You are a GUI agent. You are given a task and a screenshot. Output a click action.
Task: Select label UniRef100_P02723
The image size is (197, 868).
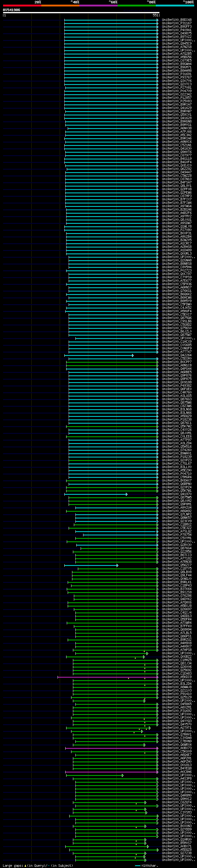[x=176, y=271]
